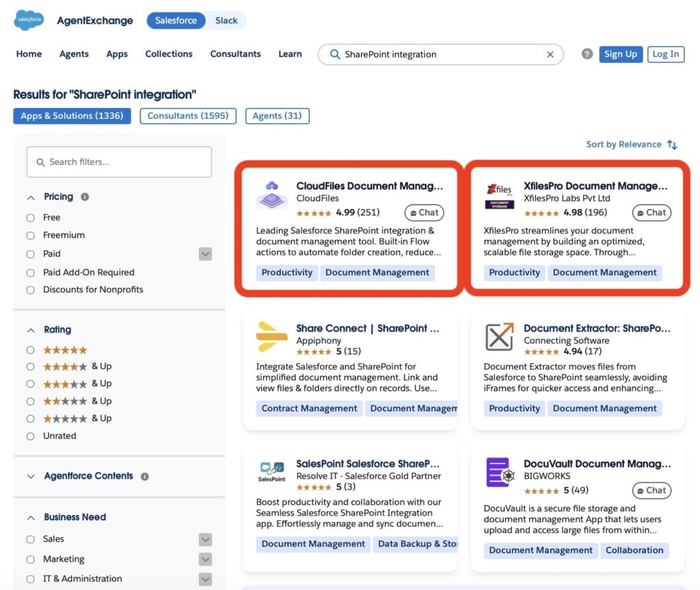This screenshot has height=590, width=700.
Task: Check the IT & Administration checkbox
Action: tap(30, 579)
